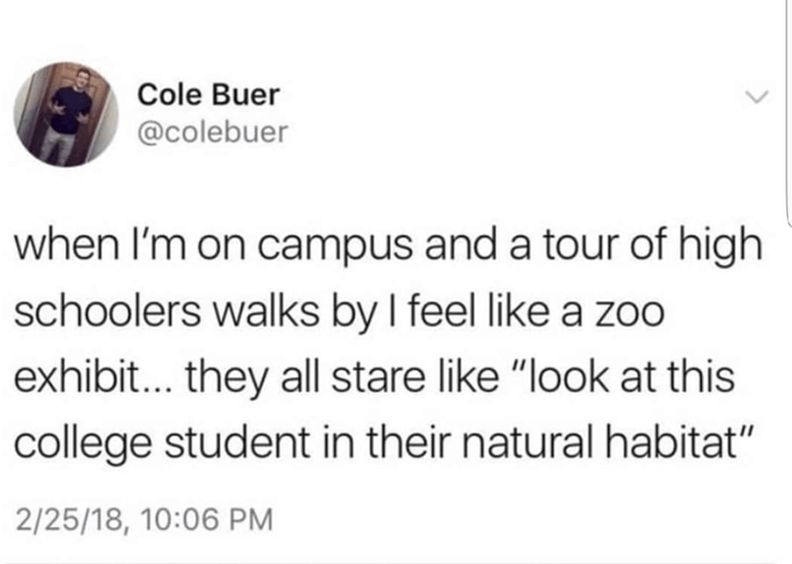Viewport: 792px width, 564px height.
Task: Click the tweet timestamp 2/25/18, 10:06 PM
Action: [144, 520]
